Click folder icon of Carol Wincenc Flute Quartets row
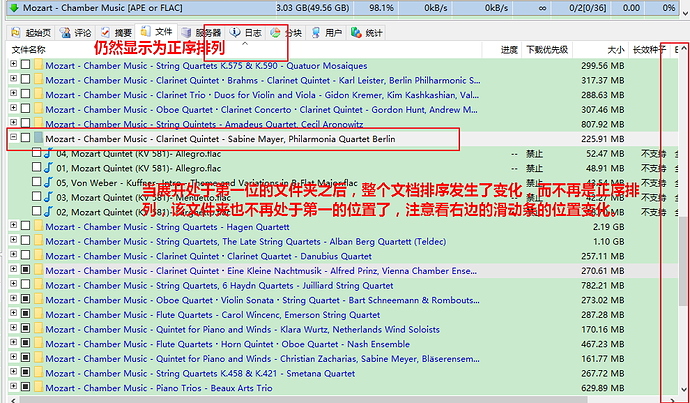Viewport: 690px width, 403px height. coord(39,315)
